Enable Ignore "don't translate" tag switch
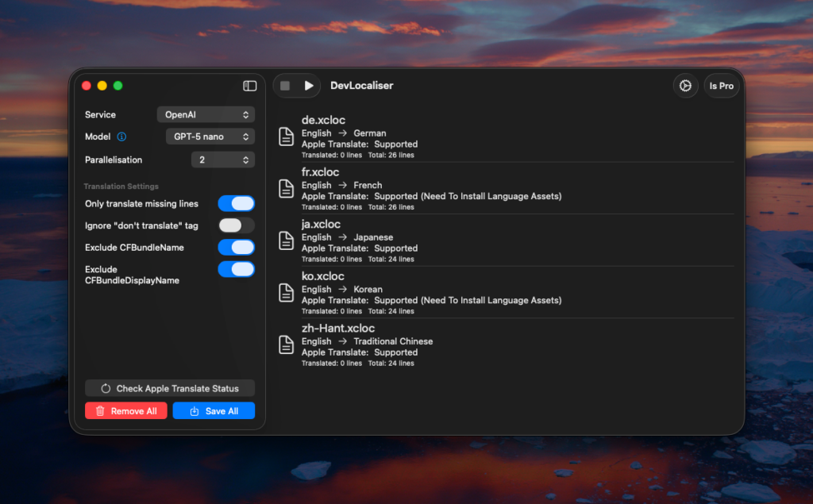Image resolution: width=813 pixels, height=504 pixels. pyautogui.click(x=236, y=225)
